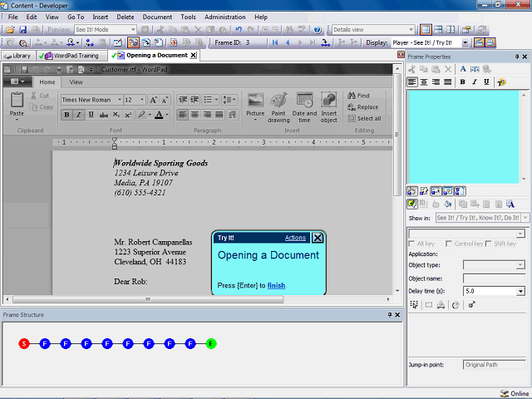Toggle the Shift key checkbox
Viewport: 532px width, 399px height.
click(489, 244)
